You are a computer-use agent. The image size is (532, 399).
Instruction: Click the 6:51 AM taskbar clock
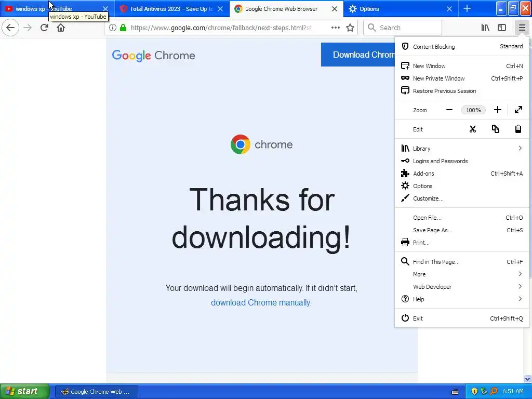pos(513,391)
